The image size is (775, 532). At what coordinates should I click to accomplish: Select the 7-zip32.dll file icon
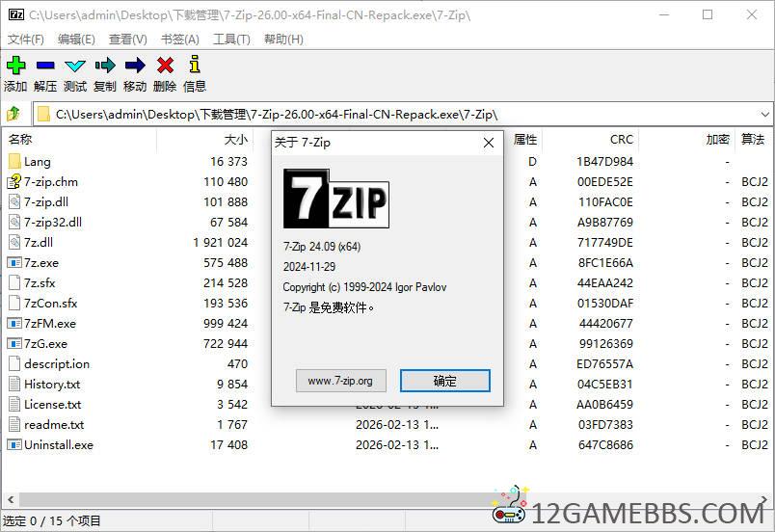tap(14, 222)
